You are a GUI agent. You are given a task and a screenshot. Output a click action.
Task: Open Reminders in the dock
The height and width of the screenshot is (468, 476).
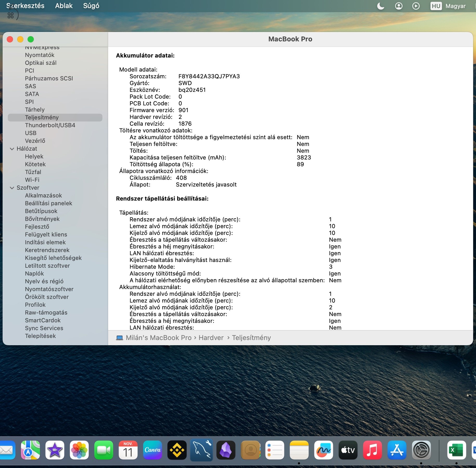[275, 450]
